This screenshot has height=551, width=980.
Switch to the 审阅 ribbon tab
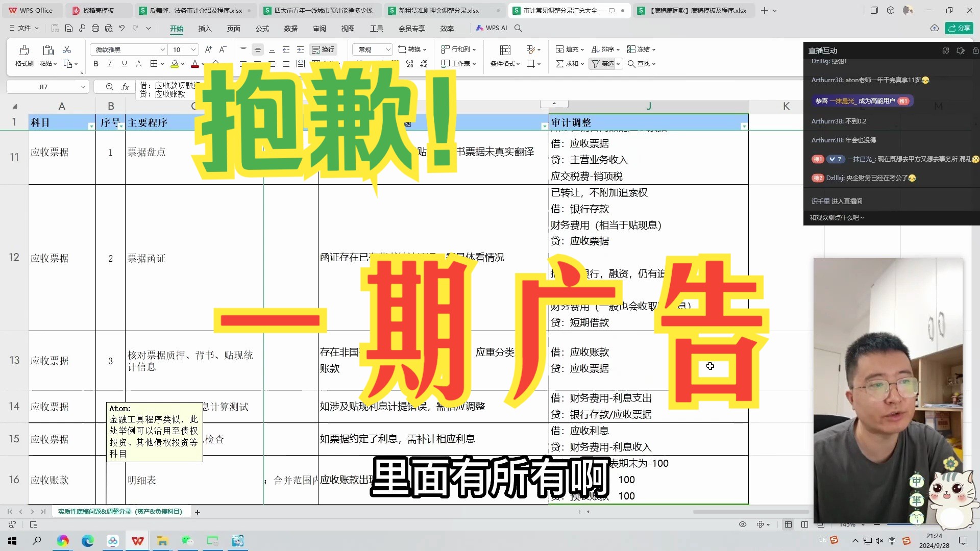click(320, 29)
